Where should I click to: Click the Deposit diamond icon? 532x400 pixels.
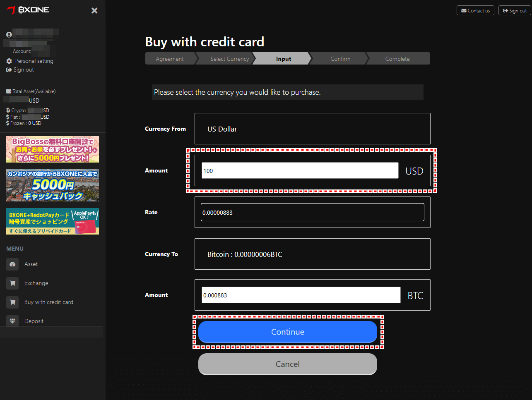coord(12,321)
